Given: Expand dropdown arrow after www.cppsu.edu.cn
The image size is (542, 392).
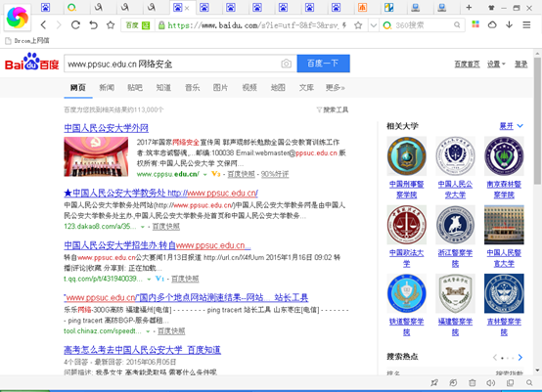Looking at the screenshot, I should [205, 174].
